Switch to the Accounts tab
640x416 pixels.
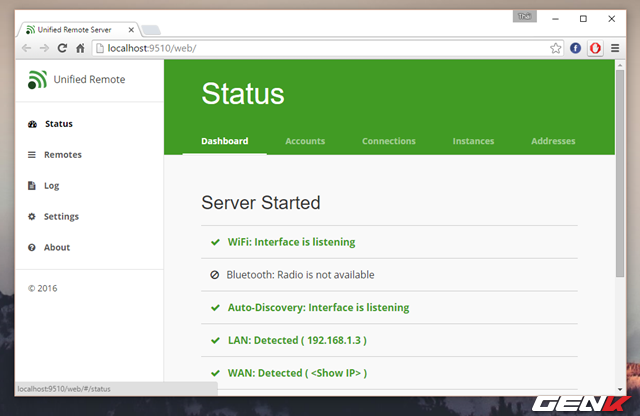305,141
